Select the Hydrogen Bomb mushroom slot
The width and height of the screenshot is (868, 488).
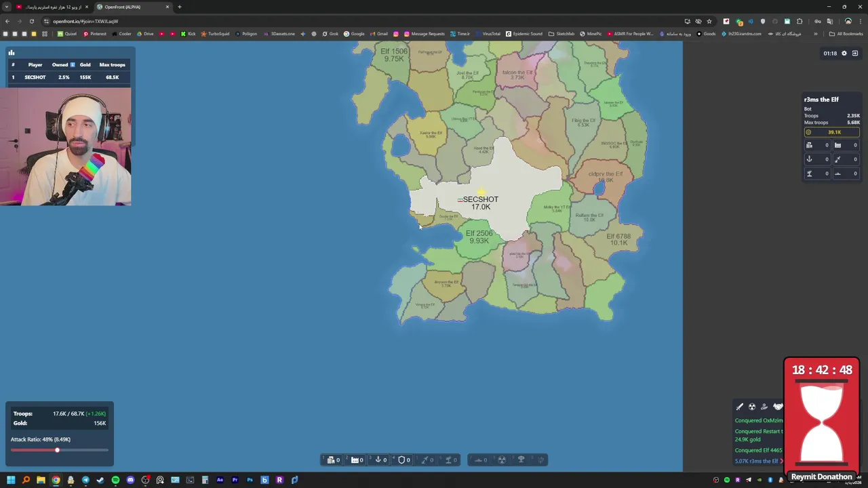point(521,460)
